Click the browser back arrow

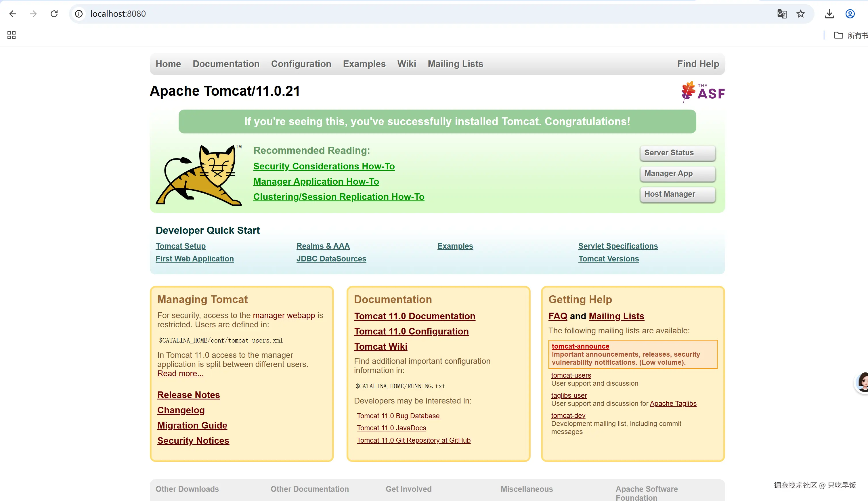[x=13, y=14]
